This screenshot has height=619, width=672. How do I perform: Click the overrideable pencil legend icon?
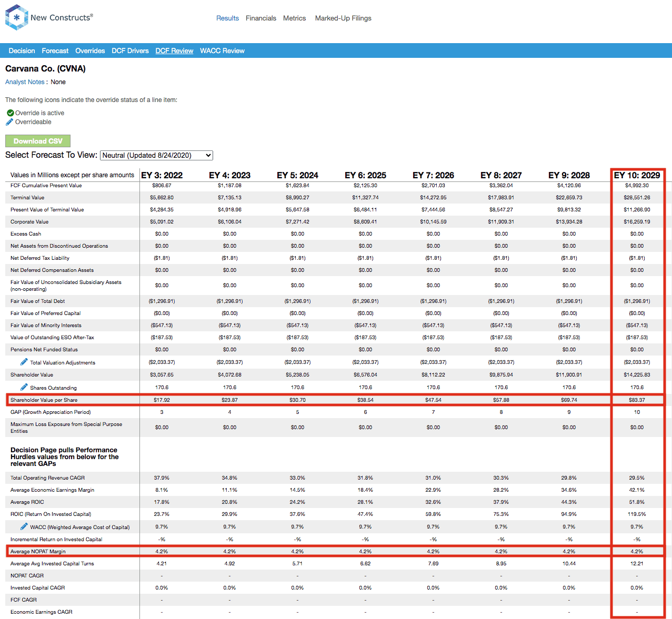point(9,122)
